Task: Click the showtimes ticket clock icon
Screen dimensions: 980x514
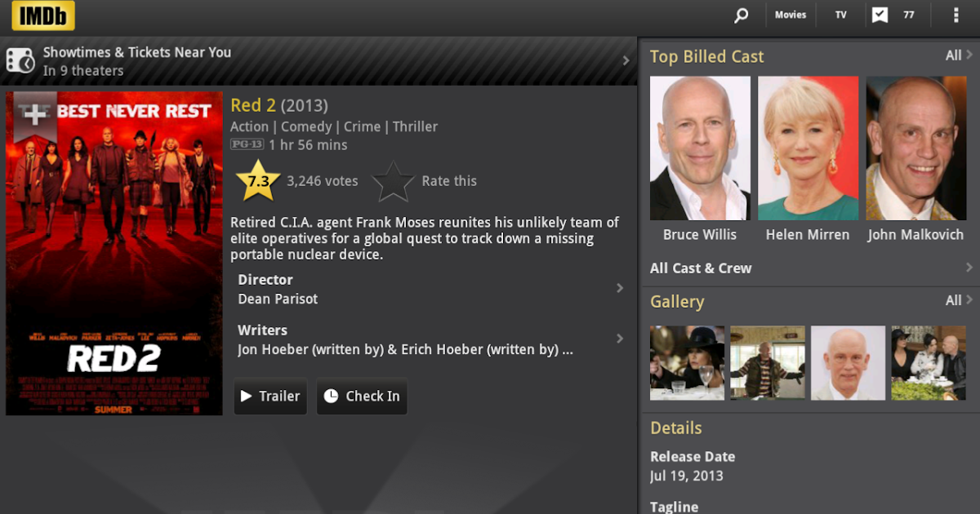Action: (x=20, y=60)
